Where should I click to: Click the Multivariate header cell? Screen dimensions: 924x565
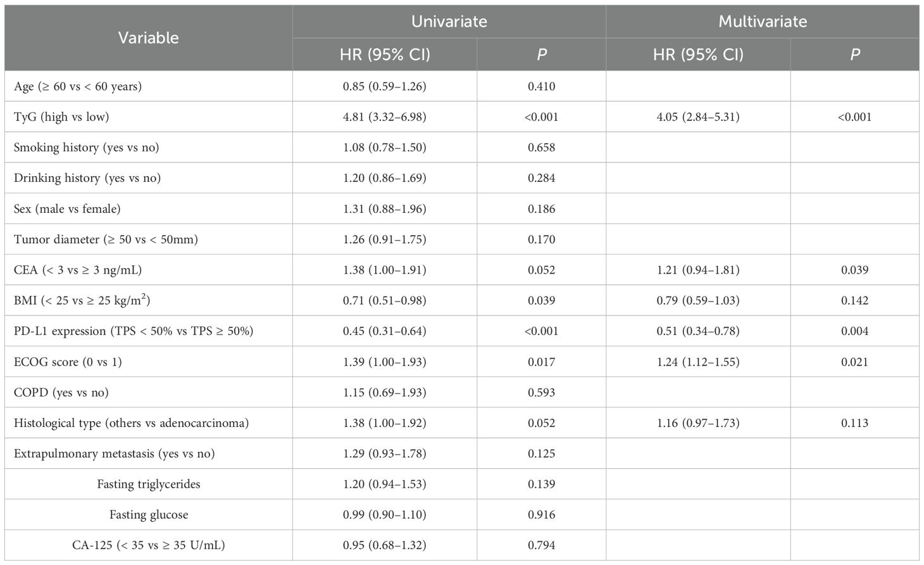point(762,22)
